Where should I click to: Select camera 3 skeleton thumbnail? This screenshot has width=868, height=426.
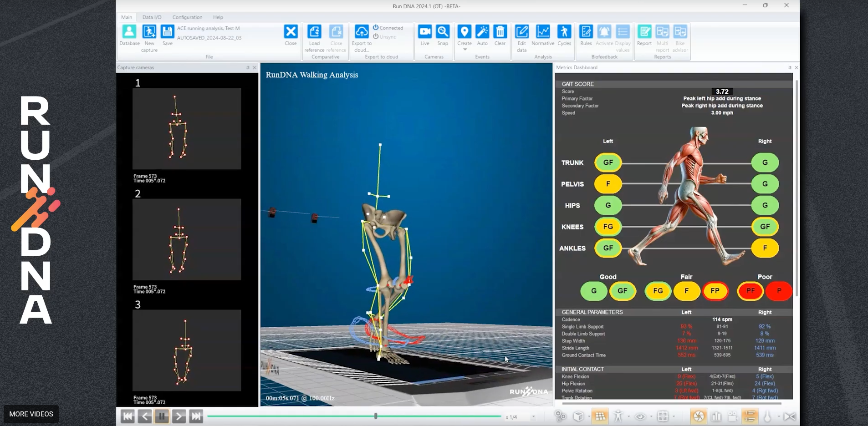[187, 350]
